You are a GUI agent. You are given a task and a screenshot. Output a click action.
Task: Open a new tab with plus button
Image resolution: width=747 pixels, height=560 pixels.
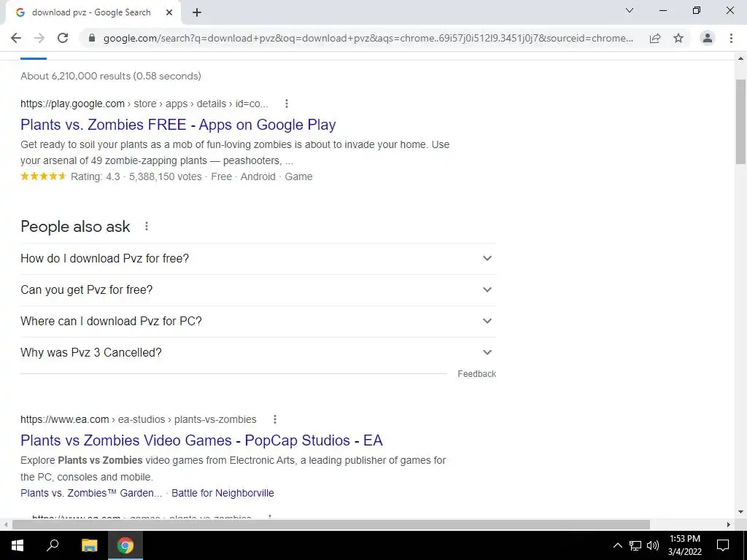coord(197,13)
